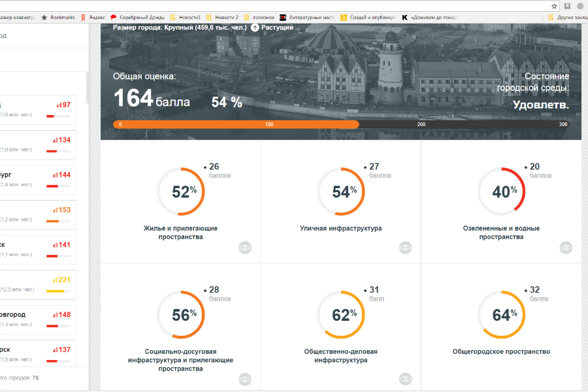Toggle eye icon for Жилье и прилегающие пространства
588x392 pixels.
pos(245,248)
